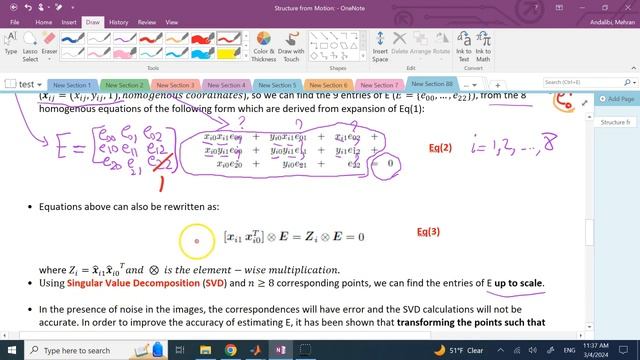This screenshot has width=640, height=360.
Task: Select the wide cyan marker pen
Action: [203, 53]
